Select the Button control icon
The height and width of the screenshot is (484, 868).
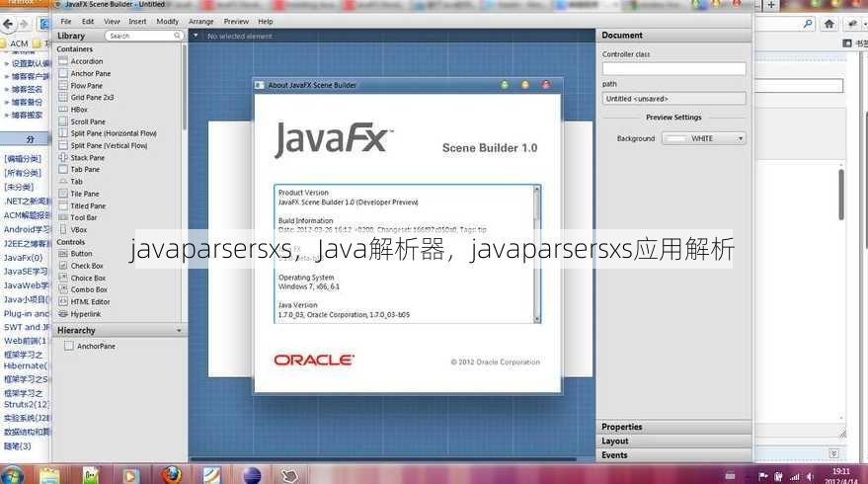click(63, 253)
